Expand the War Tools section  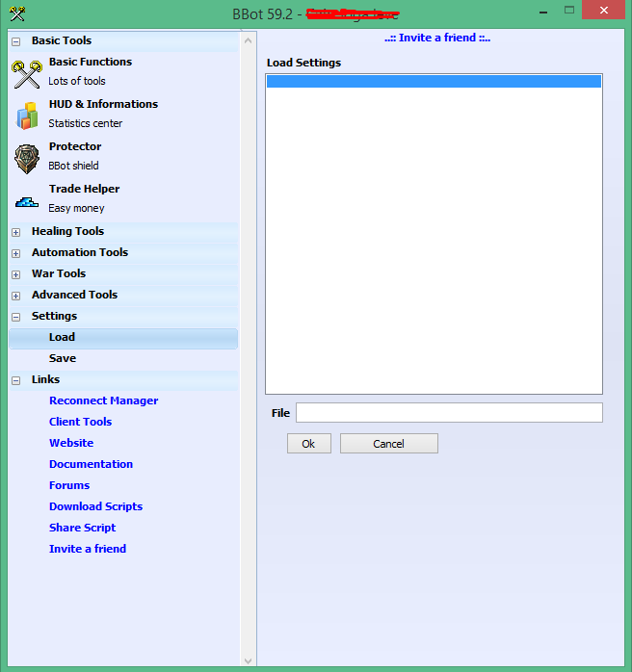[x=16, y=274]
